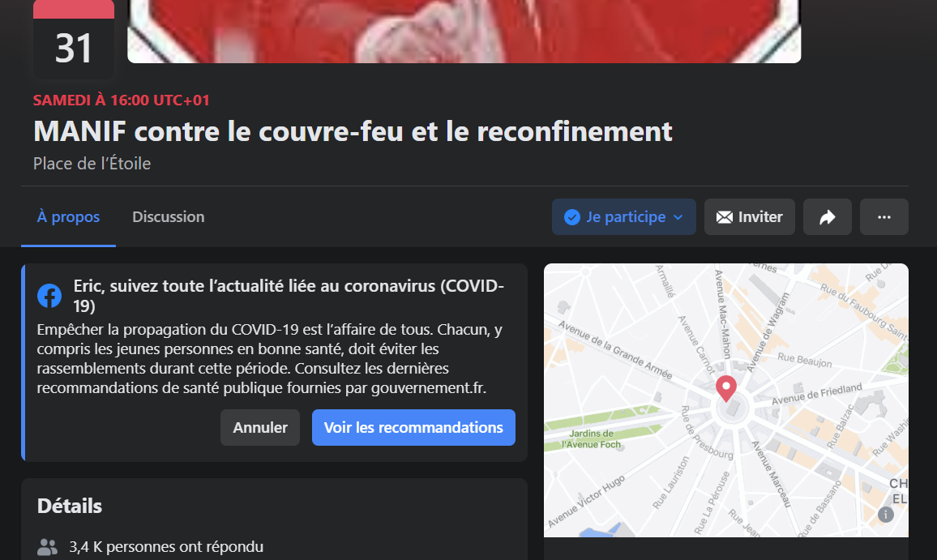This screenshot has height=560, width=937.
Task: Click the Facebook logo in COVID notice
Action: tap(49, 295)
